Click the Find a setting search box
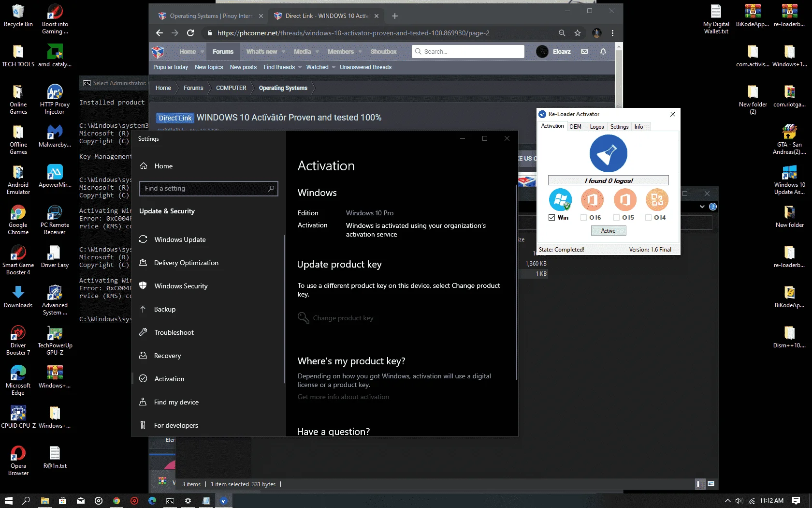Image resolution: width=812 pixels, height=508 pixels. [208, 188]
